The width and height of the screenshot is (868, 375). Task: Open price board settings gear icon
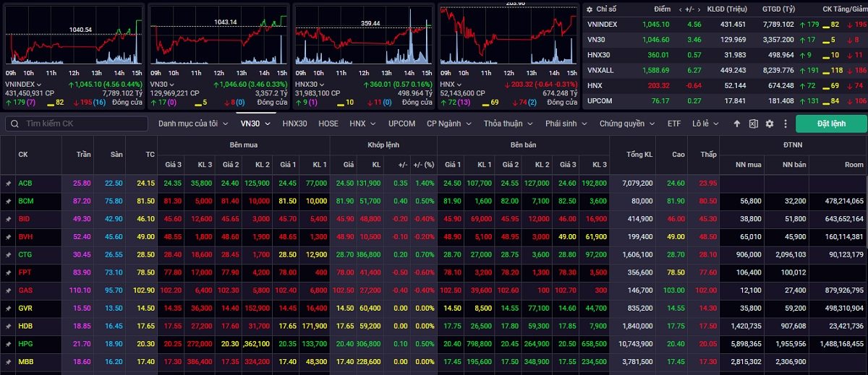point(770,124)
